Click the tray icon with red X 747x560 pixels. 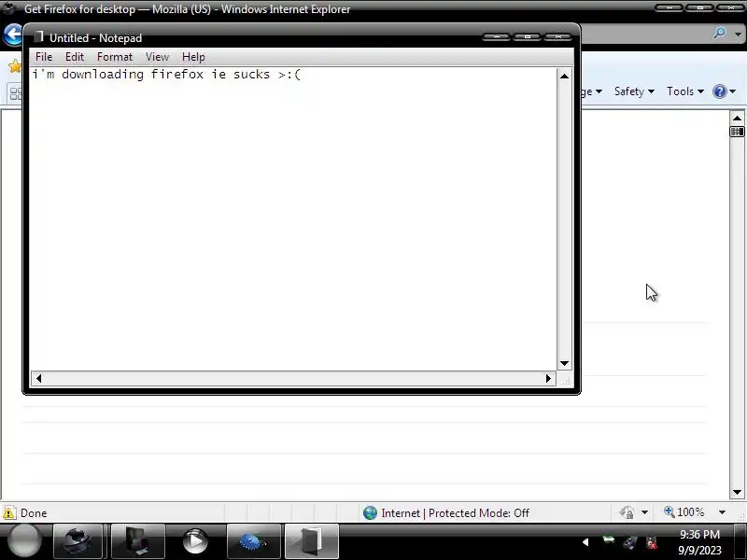651,542
